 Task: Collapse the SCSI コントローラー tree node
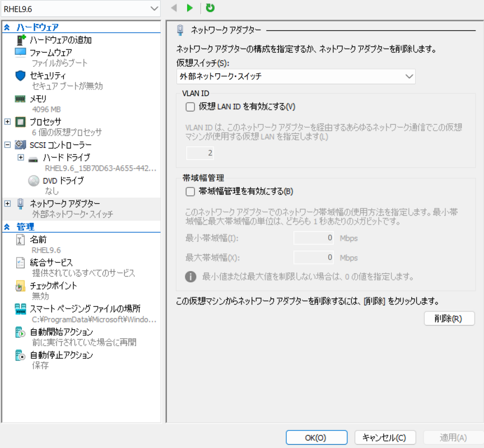[x=8, y=144]
